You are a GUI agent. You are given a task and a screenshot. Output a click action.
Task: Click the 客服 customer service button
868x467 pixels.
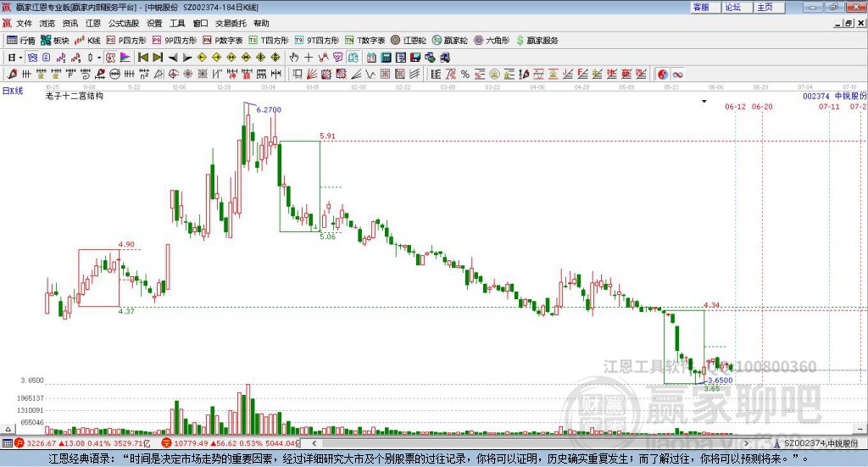706,7
